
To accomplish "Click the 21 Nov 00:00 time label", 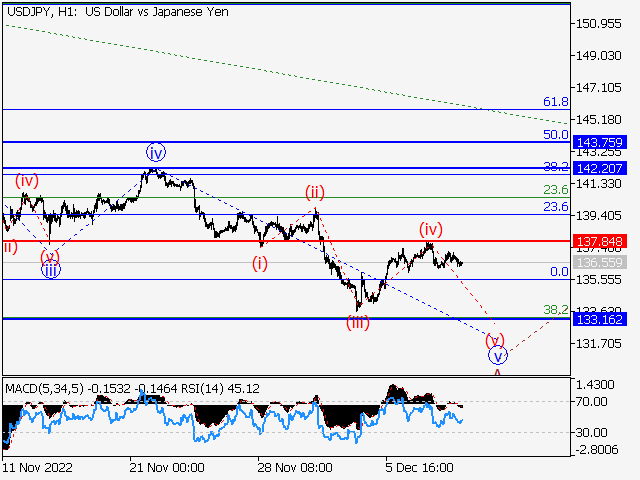I will [x=167, y=468].
